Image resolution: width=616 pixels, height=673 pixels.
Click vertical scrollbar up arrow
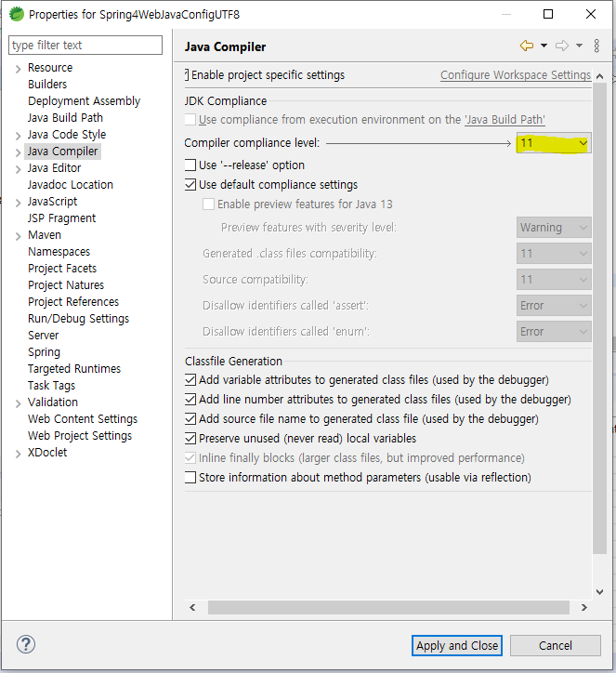pyautogui.click(x=599, y=76)
